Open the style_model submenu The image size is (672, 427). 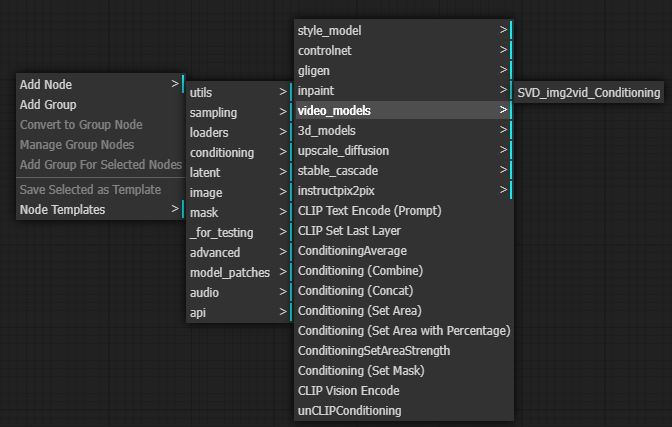point(404,30)
